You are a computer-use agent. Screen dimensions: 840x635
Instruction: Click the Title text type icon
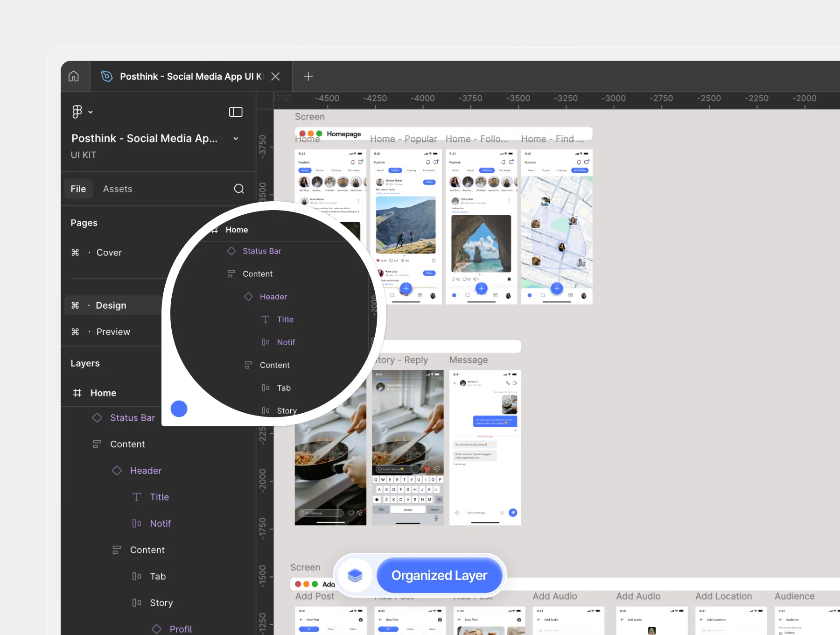[137, 497]
